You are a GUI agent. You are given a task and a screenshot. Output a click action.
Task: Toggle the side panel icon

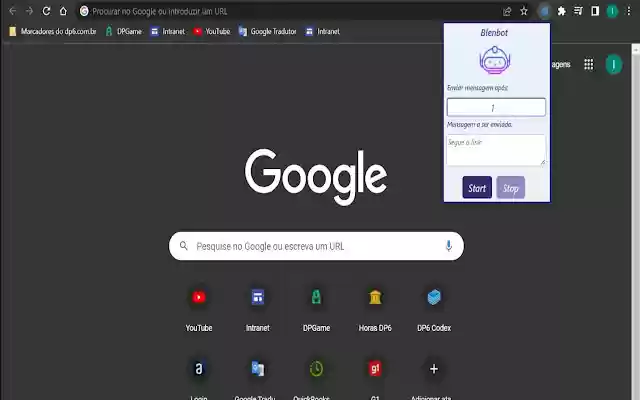click(595, 11)
